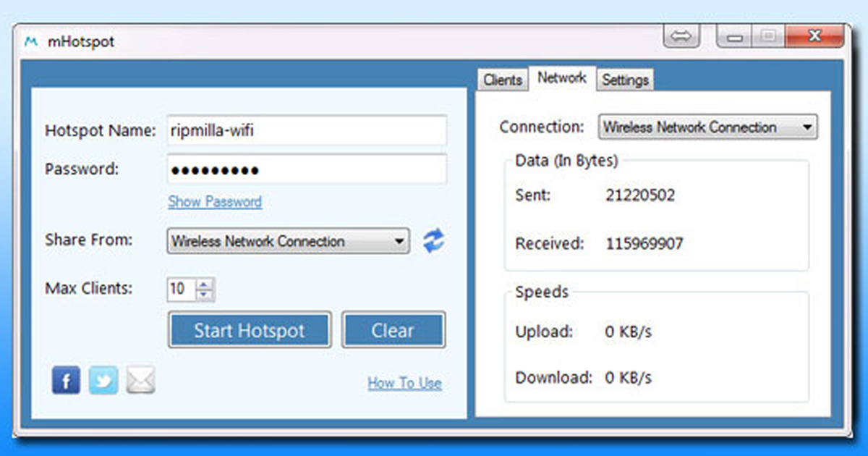Image resolution: width=868 pixels, height=456 pixels.
Task: Click the Facebook share icon
Action: coord(65,379)
